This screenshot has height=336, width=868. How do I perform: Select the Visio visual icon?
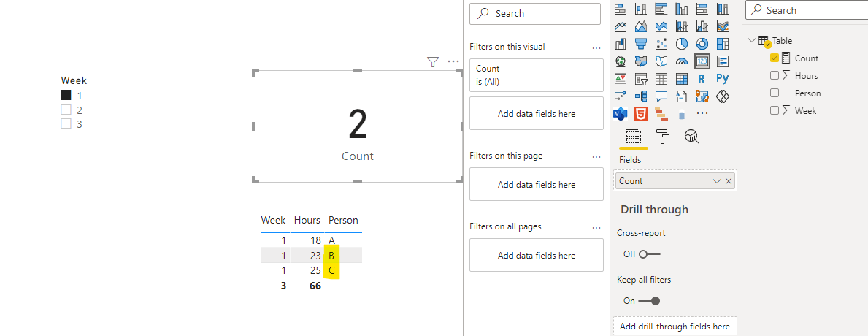click(620, 113)
